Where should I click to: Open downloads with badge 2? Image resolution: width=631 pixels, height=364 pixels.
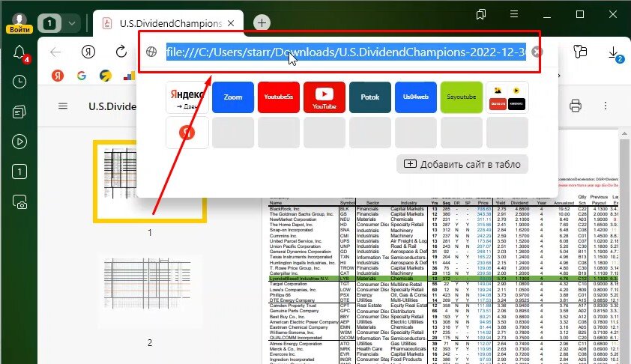click(x=615, y=54)
